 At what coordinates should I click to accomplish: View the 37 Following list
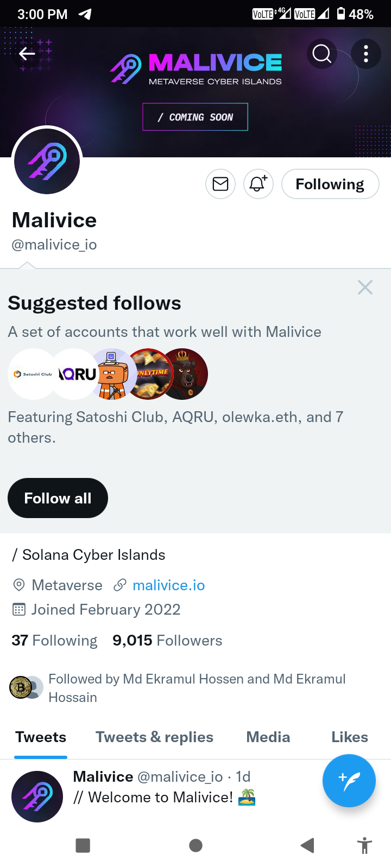click(x=54, y=640)
